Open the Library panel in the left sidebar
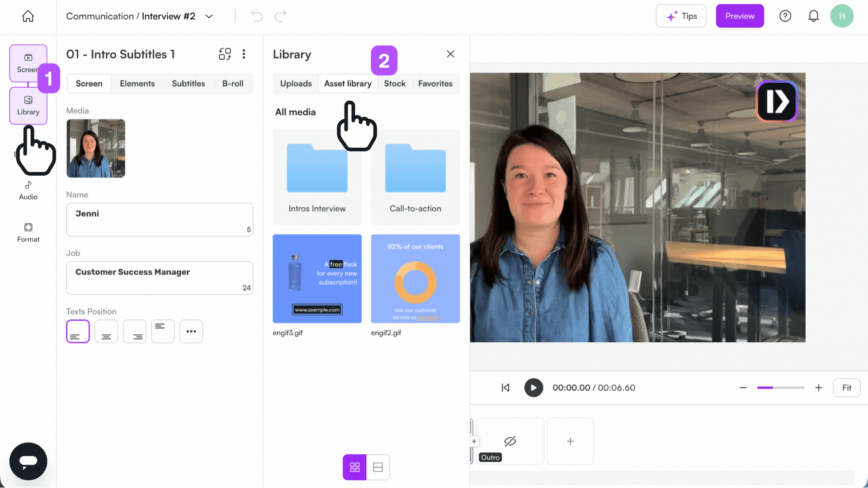The image size is (868, 488). [28, 105]
